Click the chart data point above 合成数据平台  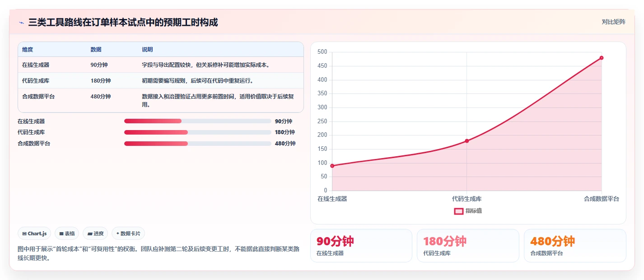tap(602, 58)
